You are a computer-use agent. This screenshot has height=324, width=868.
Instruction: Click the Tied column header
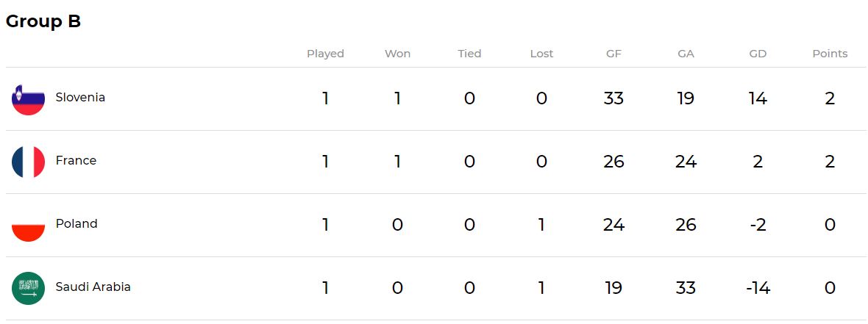click(469, 54)
